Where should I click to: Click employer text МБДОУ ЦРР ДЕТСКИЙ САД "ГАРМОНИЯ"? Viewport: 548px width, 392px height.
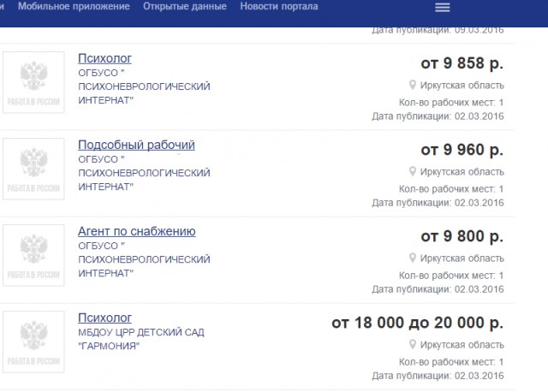(140, 339)
